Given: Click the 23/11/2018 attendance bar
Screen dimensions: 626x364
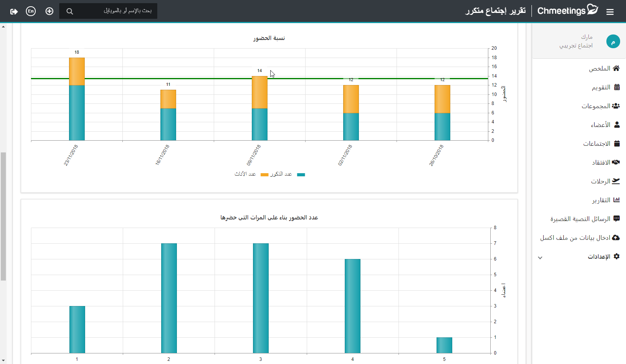Looking at the screenshot, I should pos(77,99).
